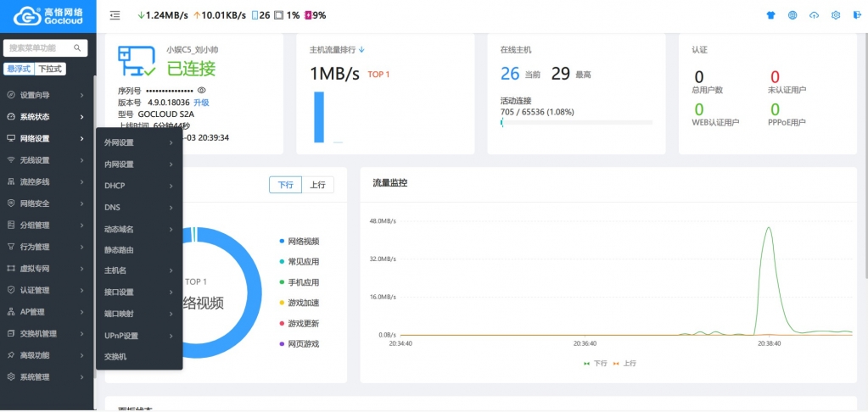Toggle 常见应用 legend item in donut chart

coord(300,262)
